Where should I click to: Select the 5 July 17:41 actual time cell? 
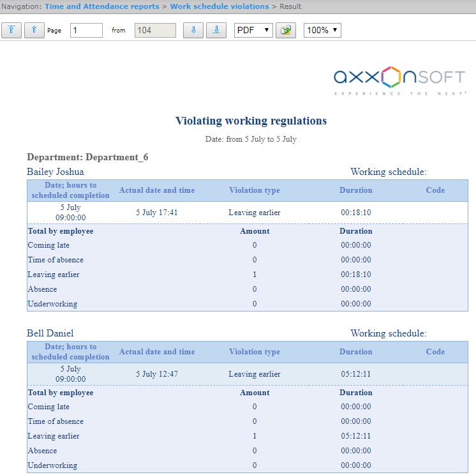click(157, 213)
